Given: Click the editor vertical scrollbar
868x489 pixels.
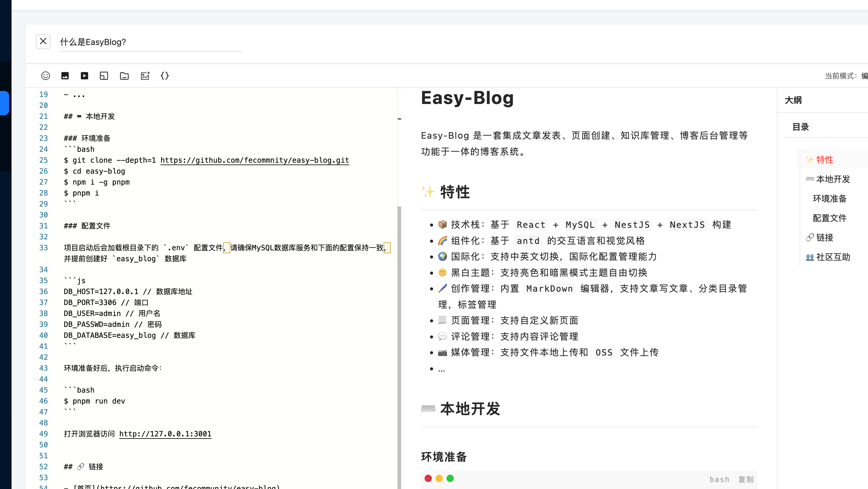Looking at the screenshot, I should [399, 347].
